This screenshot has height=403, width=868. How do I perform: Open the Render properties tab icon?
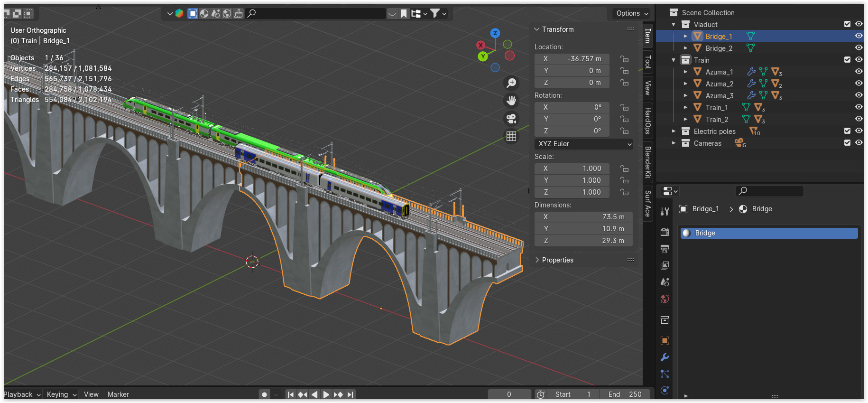coord(665,232)
